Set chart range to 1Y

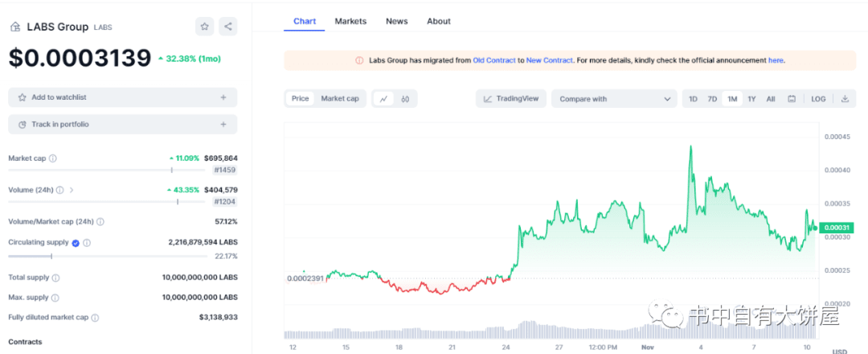(751, 99)
